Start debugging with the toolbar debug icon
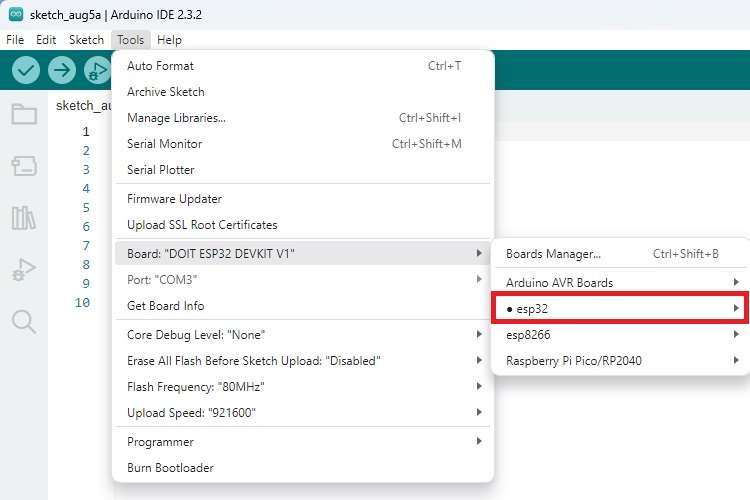 click(98, 70)
